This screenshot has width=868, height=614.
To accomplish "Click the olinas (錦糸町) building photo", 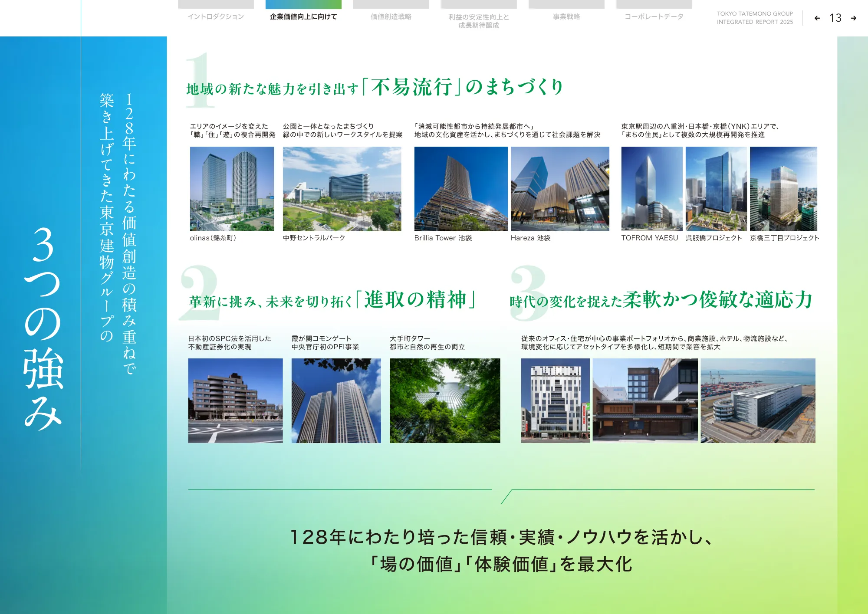I will [232, 189].
